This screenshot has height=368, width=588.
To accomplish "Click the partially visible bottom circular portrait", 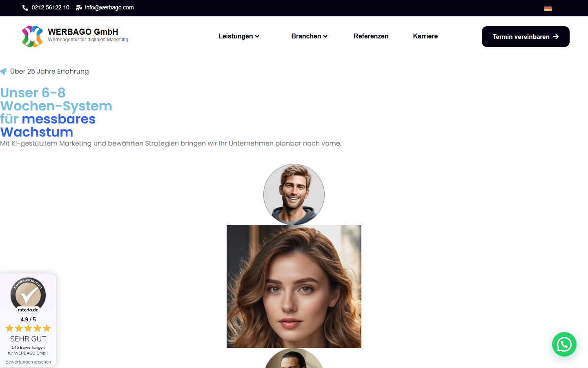I will click(294, 358).
